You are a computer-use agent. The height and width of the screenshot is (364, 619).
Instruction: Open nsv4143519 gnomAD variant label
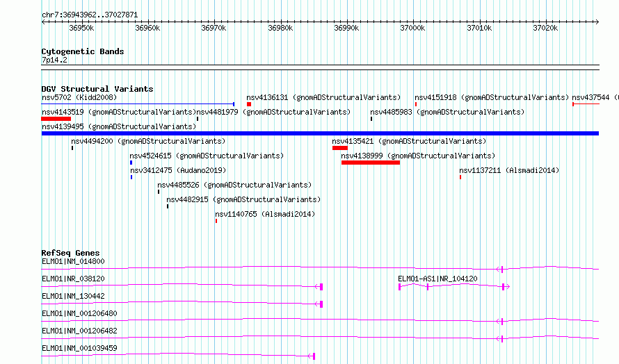click(x=119, y=112)
